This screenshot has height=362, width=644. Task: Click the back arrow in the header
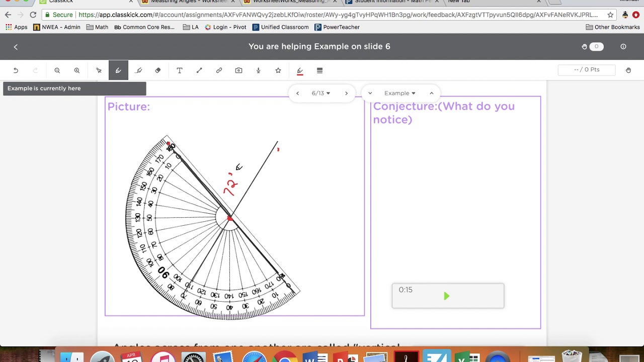tap(16, 47)
